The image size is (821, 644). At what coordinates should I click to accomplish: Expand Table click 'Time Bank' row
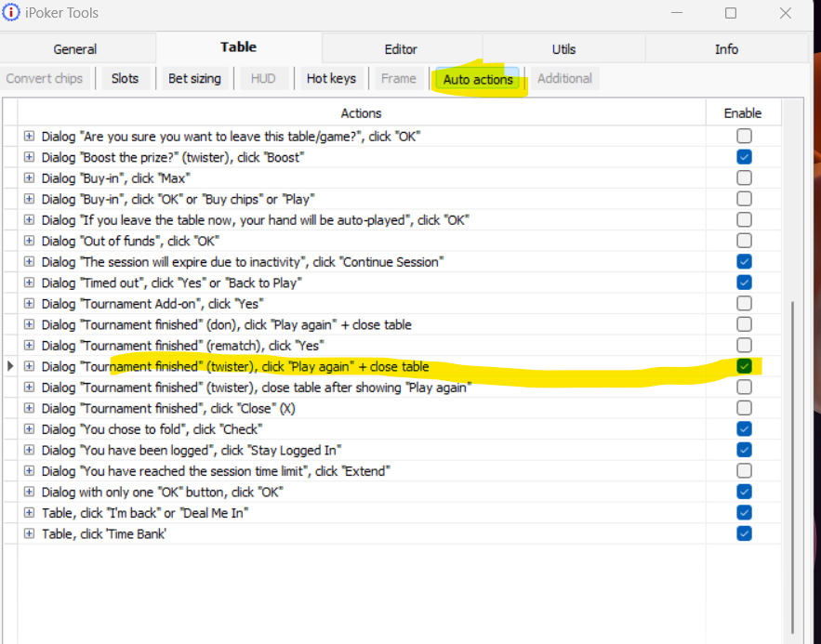(30, 533)
